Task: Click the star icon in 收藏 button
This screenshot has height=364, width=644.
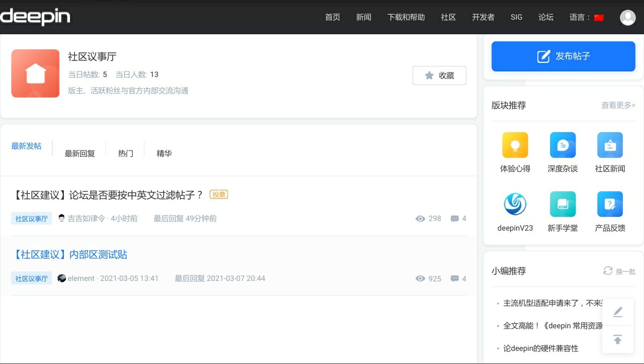Action: click(429, 76)
